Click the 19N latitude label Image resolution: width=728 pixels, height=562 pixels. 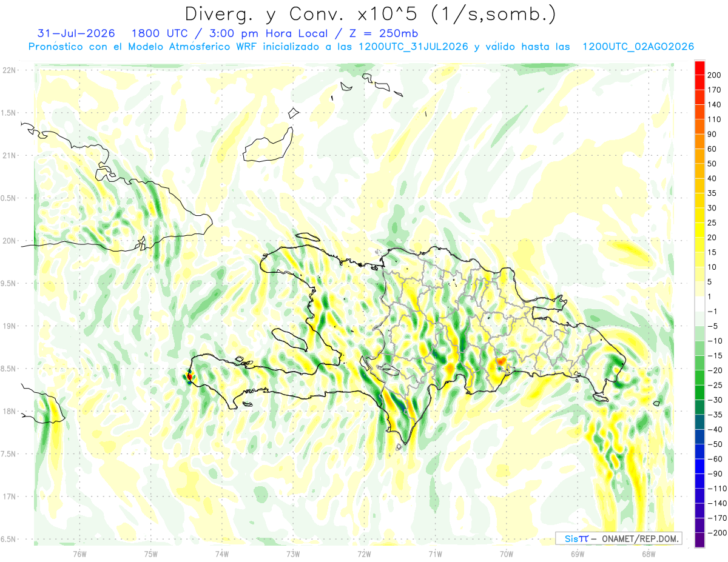pos(8,326)
